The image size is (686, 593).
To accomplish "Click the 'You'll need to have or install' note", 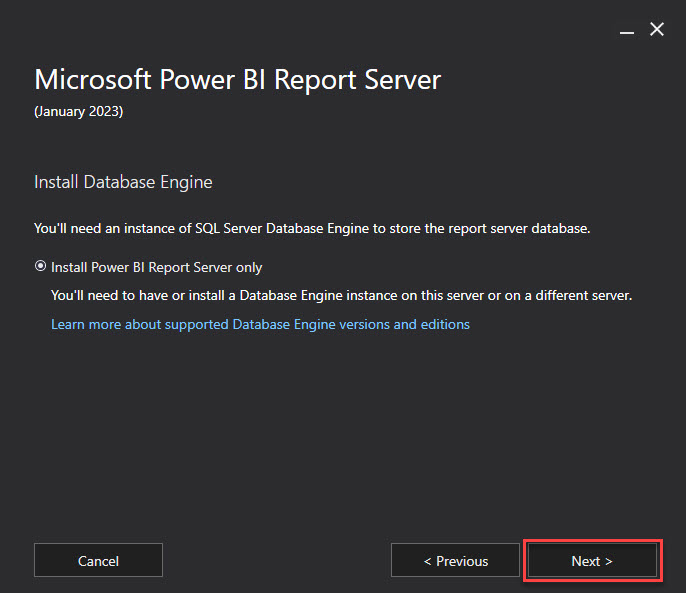I will 342,295.
